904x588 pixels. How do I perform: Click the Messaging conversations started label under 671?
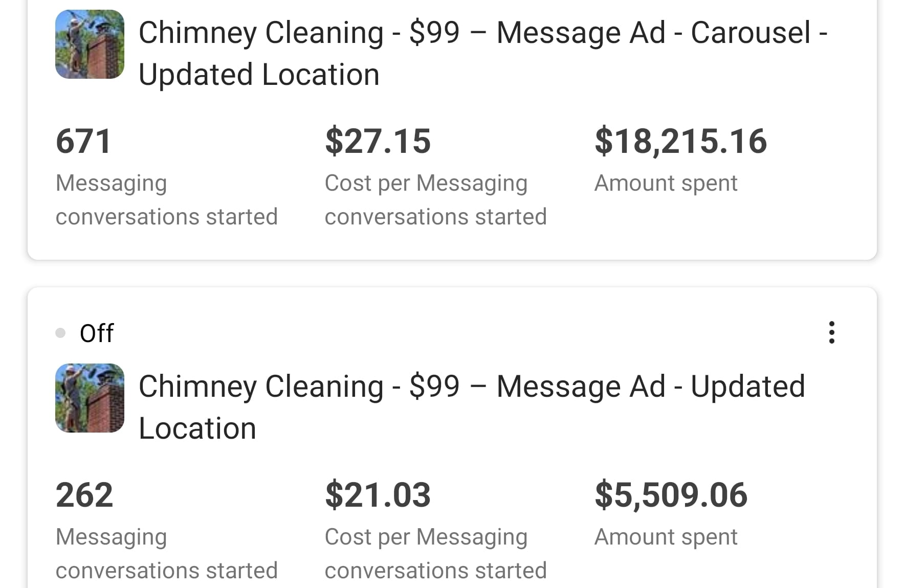pyautogui.click(x=166, y=200)
